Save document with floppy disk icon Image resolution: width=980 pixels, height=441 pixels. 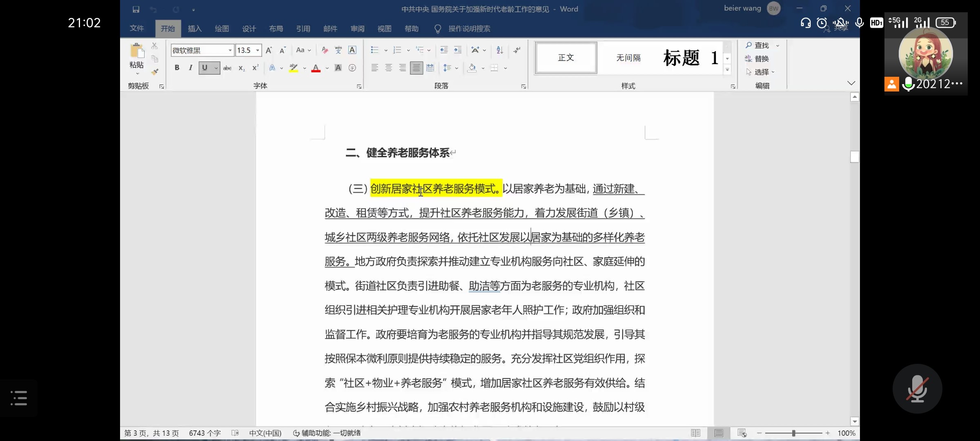coord(136,9)
